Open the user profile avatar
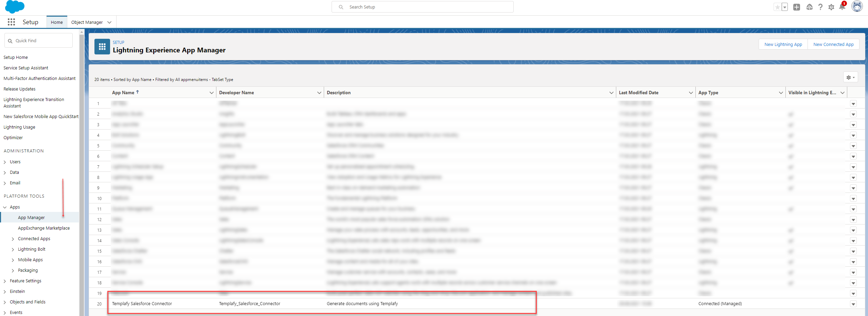The height and width of the screenshot is (316, 868). point(857,6)
